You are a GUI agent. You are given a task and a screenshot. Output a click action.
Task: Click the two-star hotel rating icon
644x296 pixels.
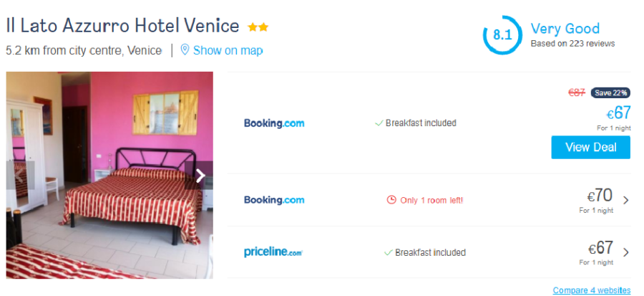pyautogui.click(x=258, y=27)
